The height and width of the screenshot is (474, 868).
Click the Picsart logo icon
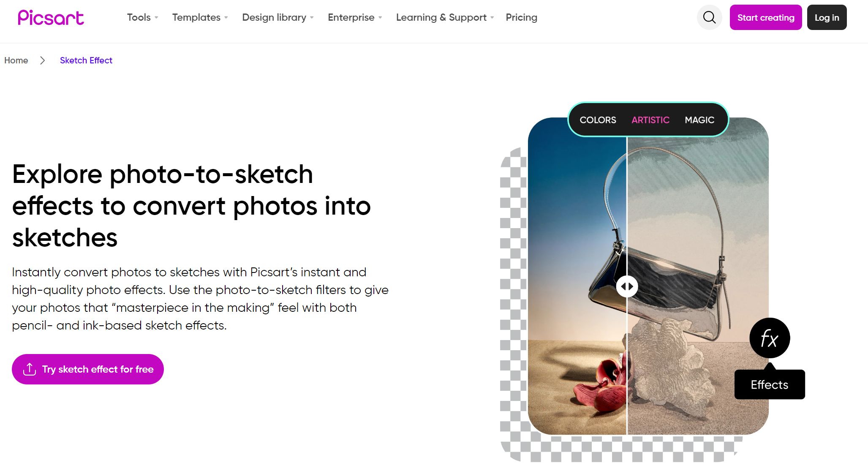pos(51,17)
